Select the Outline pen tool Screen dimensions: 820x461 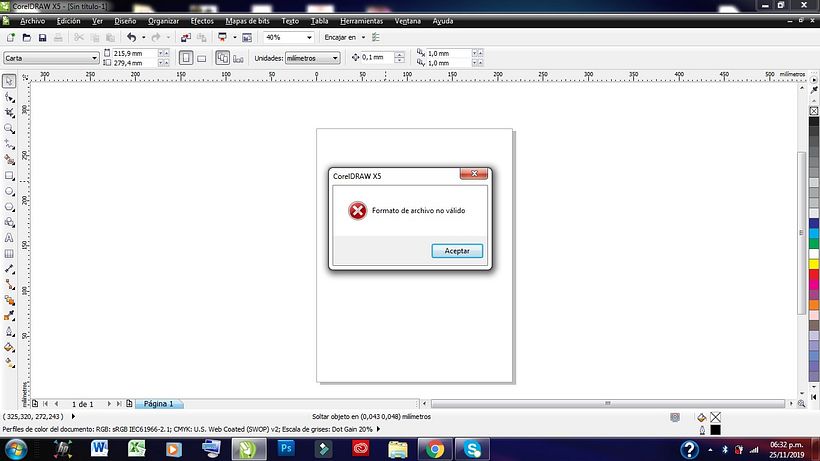9,331
